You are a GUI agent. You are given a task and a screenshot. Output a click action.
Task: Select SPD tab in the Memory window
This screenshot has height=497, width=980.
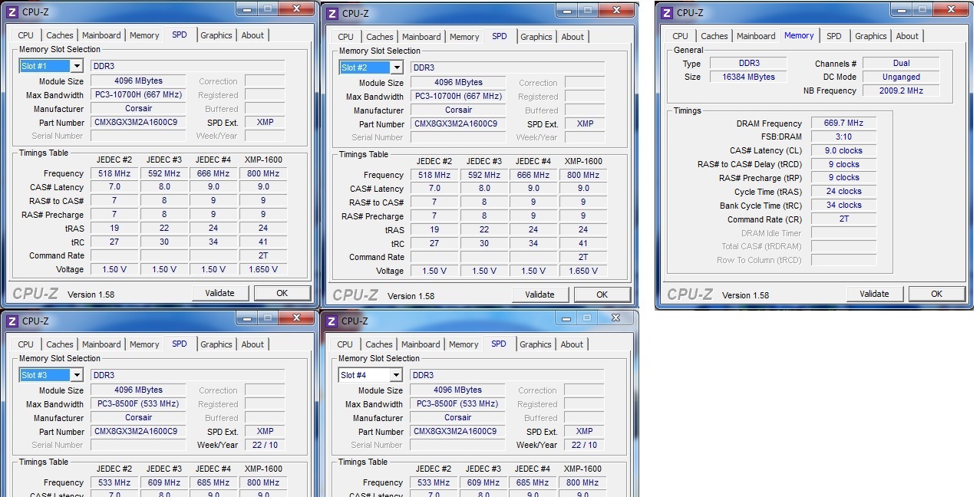[834, 36]
